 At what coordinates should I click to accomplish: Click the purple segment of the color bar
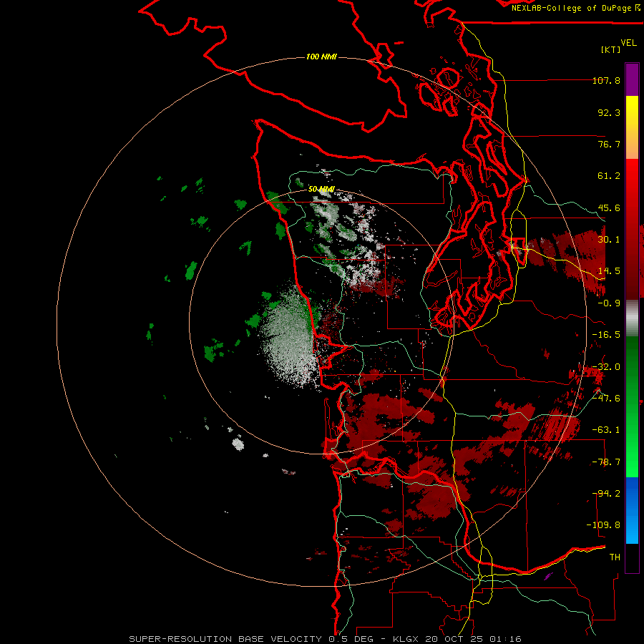[x=632, y=79]
